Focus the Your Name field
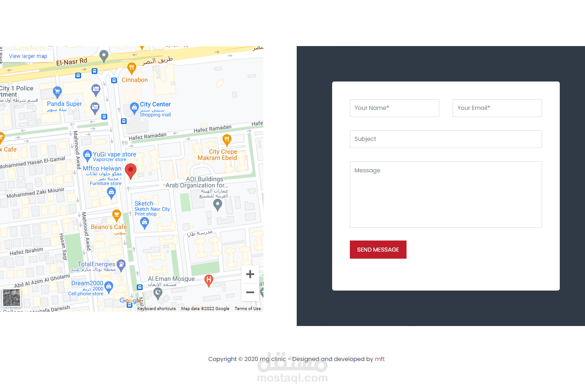The height and width of the screenshot is (392, 585). click(395, 108)
